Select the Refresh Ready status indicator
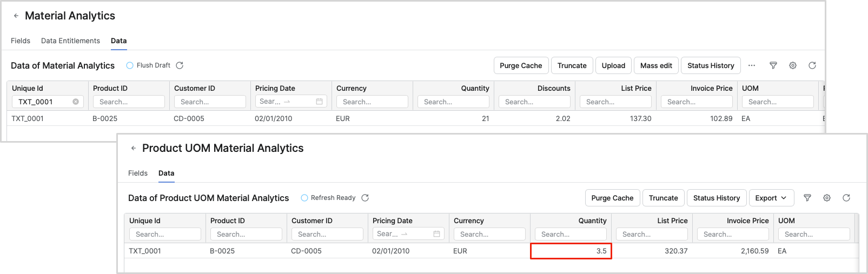 (304, 198)
